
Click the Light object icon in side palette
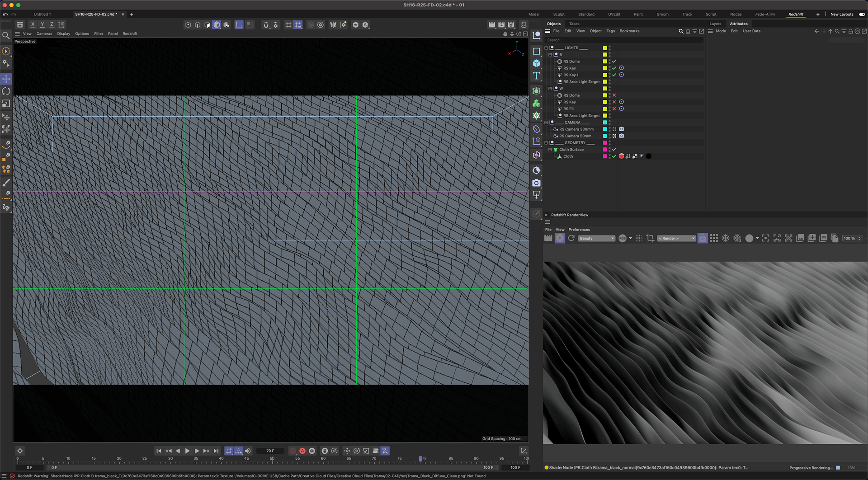[x=537, y=195]
